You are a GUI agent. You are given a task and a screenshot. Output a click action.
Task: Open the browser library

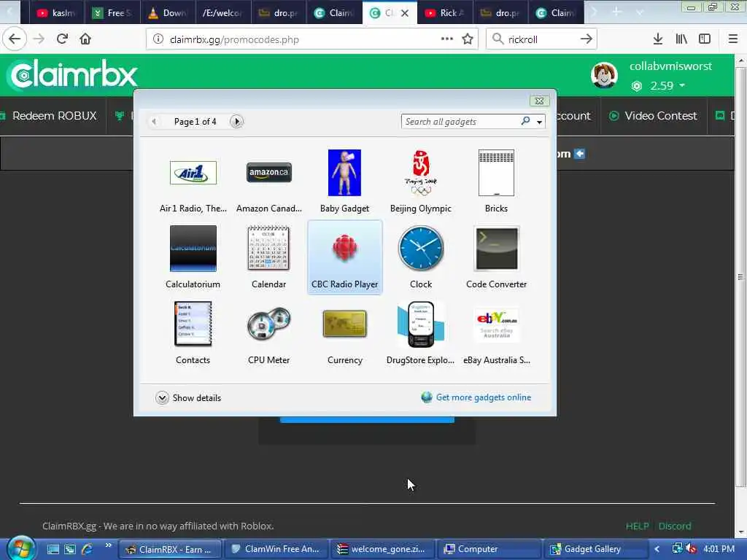681,39
